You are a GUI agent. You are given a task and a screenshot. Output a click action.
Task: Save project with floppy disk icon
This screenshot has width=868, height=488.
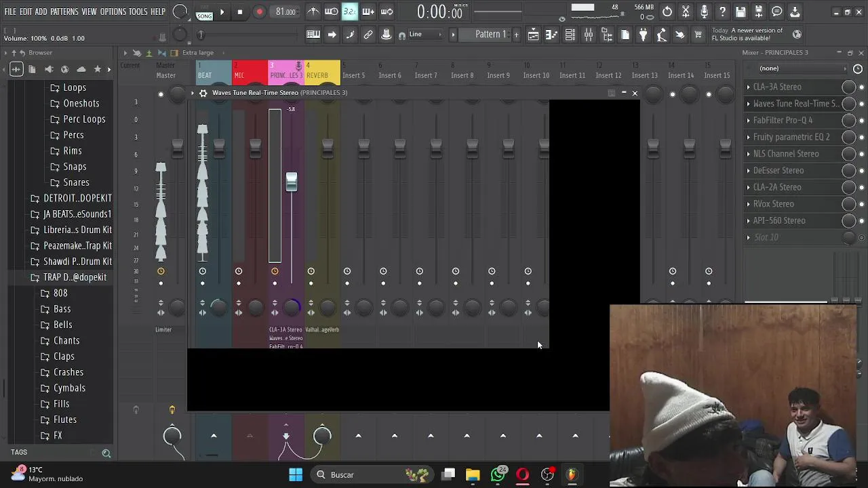coord(741,12)
